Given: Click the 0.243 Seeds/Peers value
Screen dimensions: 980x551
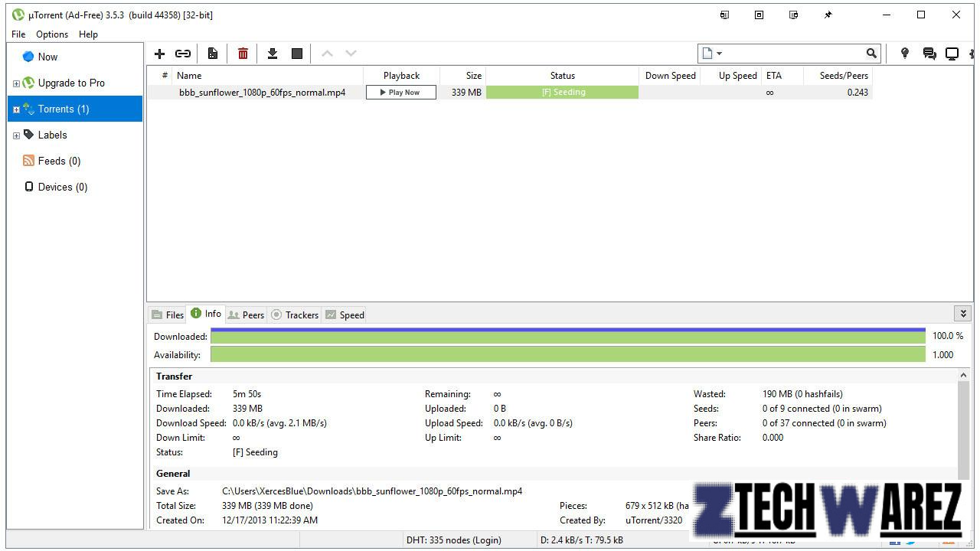Looking at the screenshot, I should pyautogui.click(x=857, y=93).
